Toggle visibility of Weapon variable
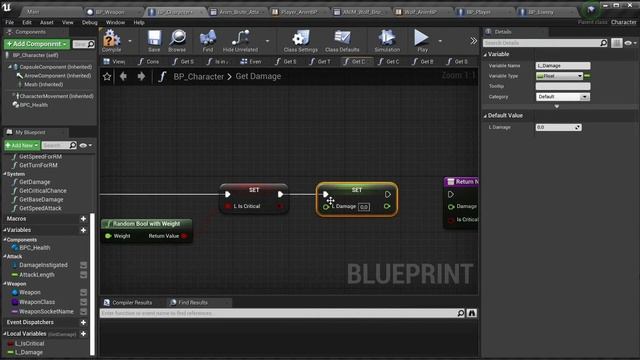Screen dimensions: 640x360 pos(83,292)
